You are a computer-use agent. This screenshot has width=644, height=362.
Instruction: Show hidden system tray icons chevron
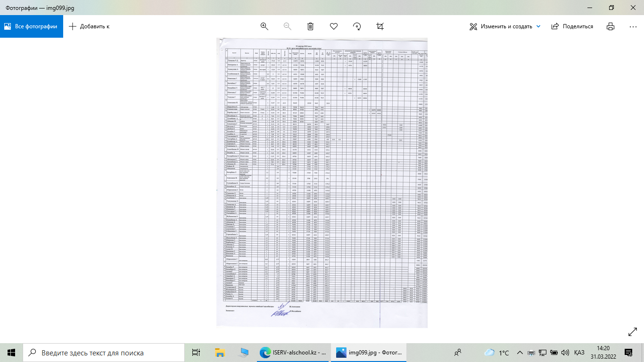(x=520, y=353)
